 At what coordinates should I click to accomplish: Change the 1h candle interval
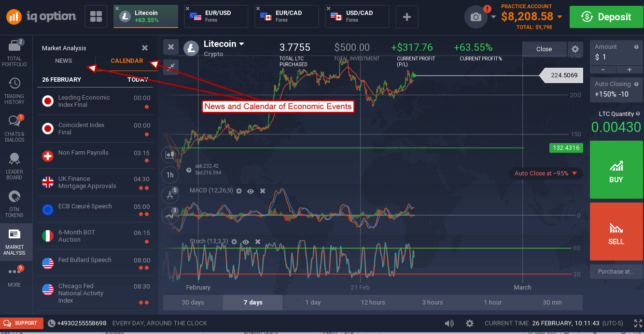point(170,174)
